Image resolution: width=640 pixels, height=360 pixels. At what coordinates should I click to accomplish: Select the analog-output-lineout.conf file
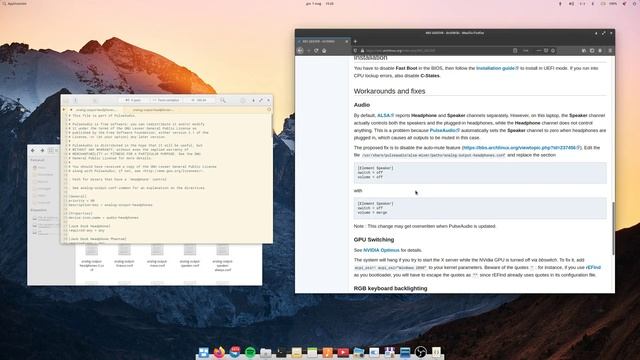(x=124, y=256)
